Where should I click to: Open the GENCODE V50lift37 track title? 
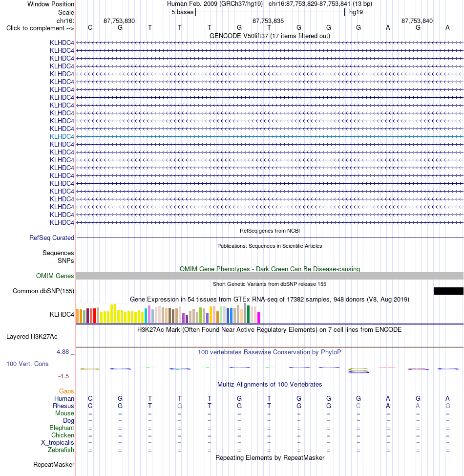click(x=270, y=36)
